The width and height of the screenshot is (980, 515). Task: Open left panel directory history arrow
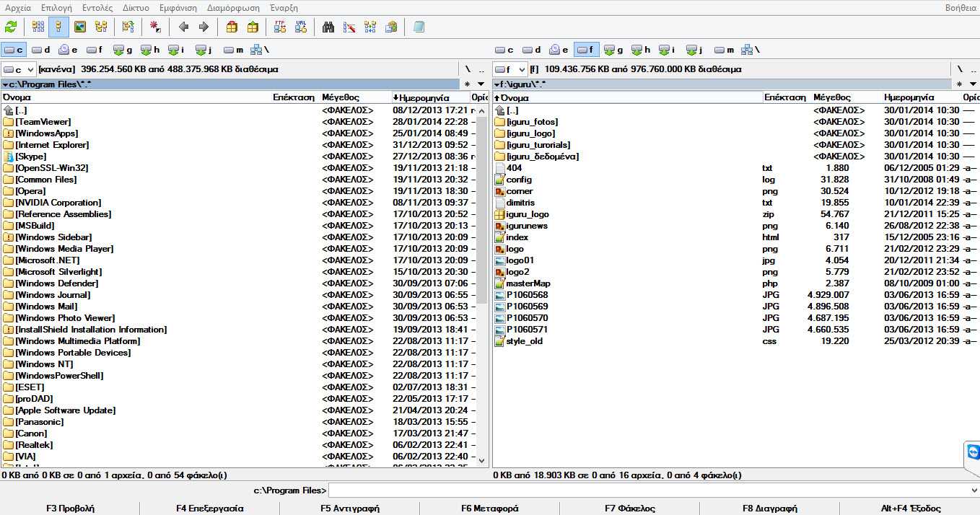click(x=481, y=84)
